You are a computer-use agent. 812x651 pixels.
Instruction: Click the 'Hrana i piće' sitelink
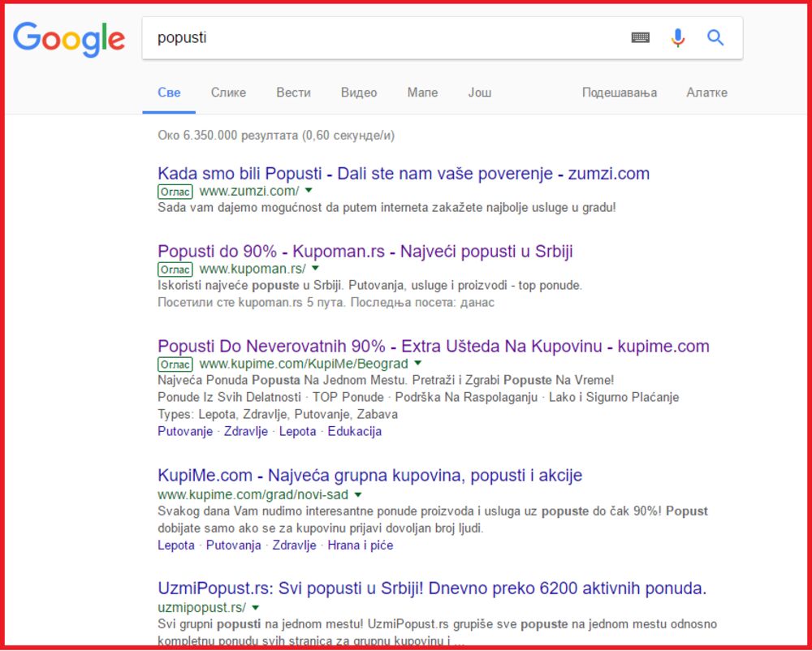pyautogui.click(x=360, y=545)
